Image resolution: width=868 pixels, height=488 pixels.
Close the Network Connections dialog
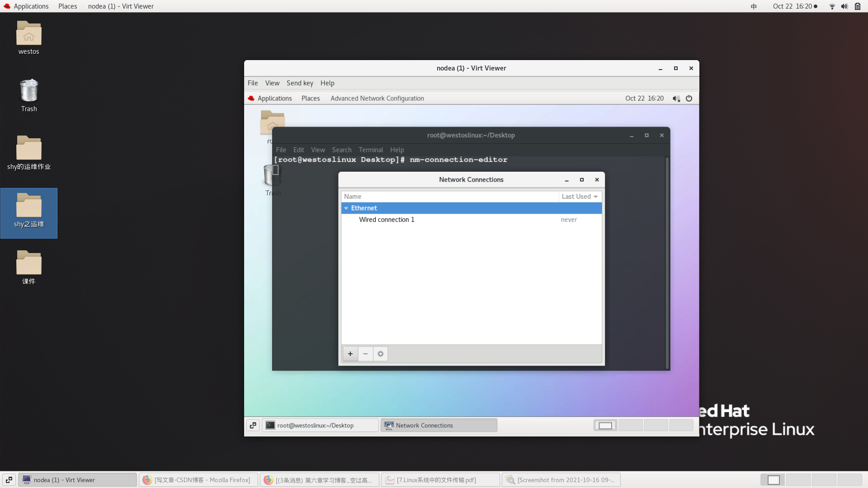pos(597,180)
